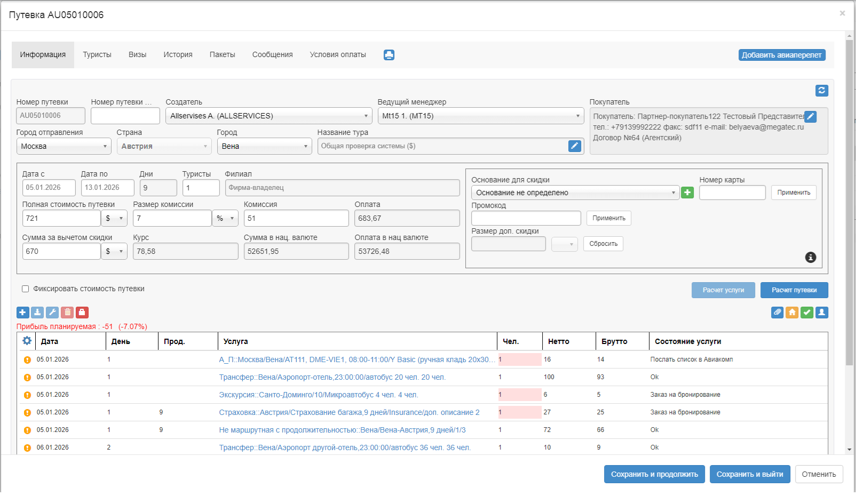
Task: Click the paperclip attachment icon
Action: pos(778,313)
